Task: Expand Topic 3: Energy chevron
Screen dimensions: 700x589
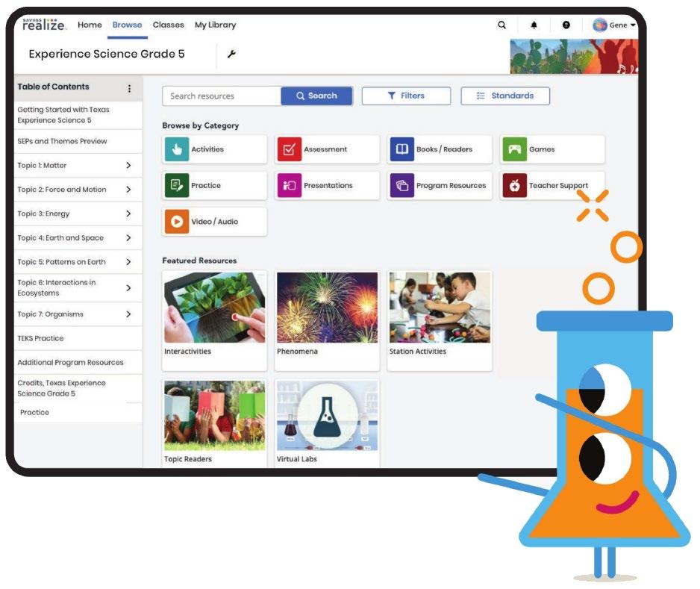Action: (x=128, y=214)
